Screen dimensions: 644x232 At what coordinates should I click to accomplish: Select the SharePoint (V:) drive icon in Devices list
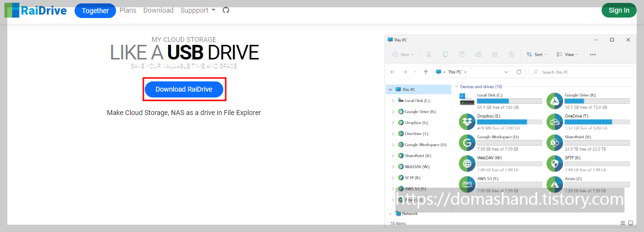click(x=554, y=142)
